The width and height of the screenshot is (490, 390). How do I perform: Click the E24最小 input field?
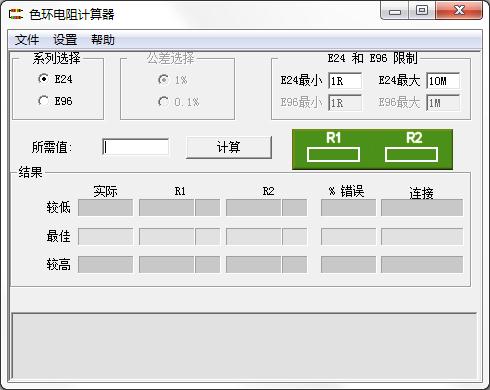345,81
